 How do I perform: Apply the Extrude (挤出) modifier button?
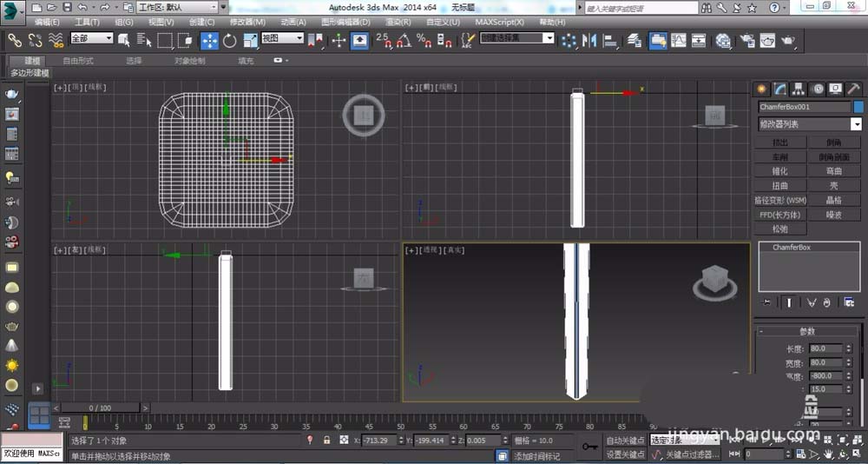pos(780,143)
